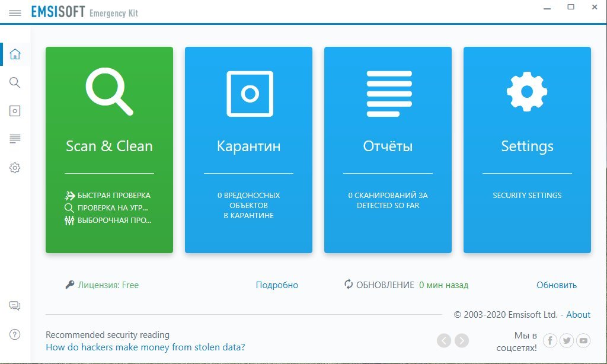
Task: Open Scan via sidebar magnifier icon
Action: tap(15, 82)
